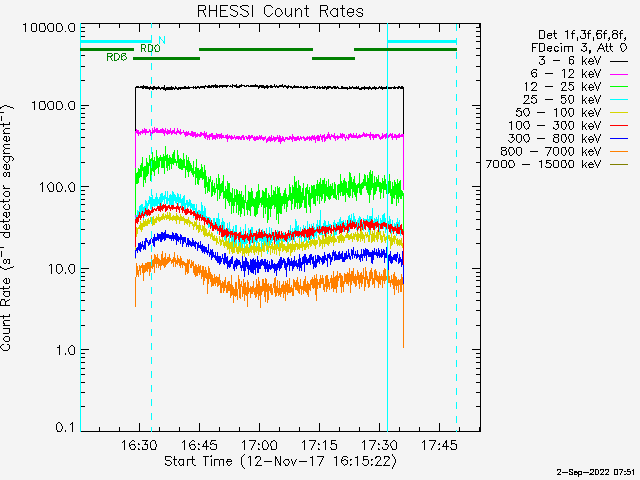The image size is (640, 480).
Task: Click the cyan N flag label
Action: pyautogui.click(x=162, y=40)
